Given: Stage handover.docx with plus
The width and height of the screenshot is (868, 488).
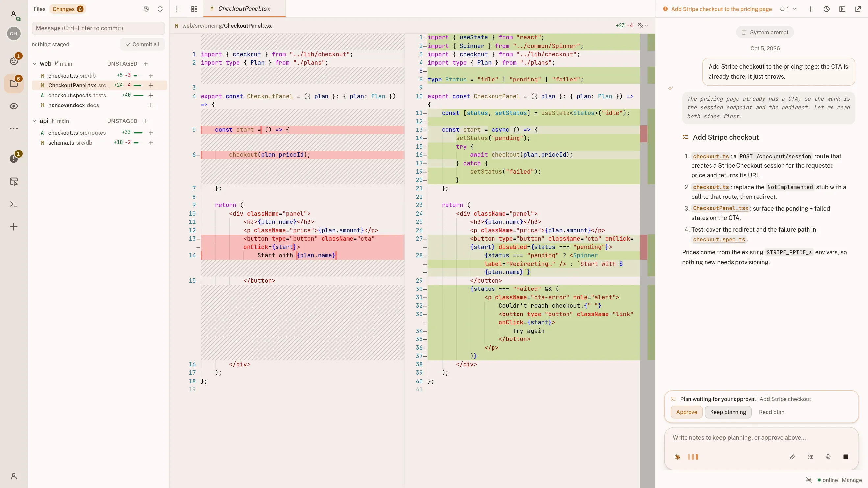Looking at the screenshot, I should [x=151, y=105].
